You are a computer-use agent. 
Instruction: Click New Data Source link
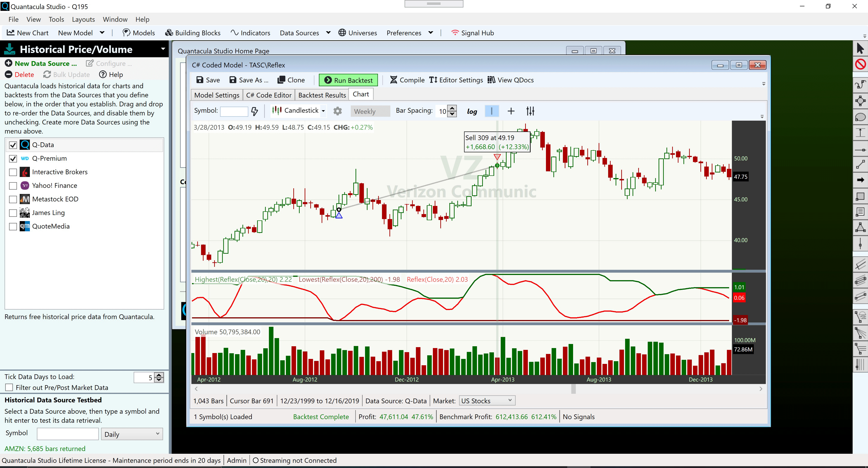tap(41, 63)
